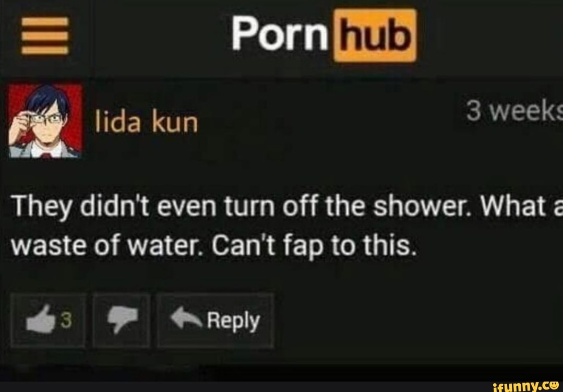Open the orange hamburger menu
563x392 pixels.
(45, 35)
